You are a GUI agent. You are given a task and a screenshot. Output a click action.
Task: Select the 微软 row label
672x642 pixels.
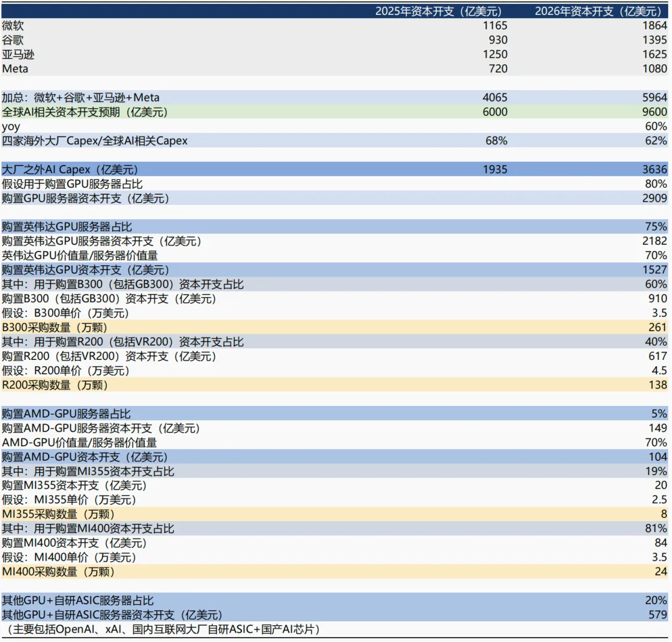(13, 26)
